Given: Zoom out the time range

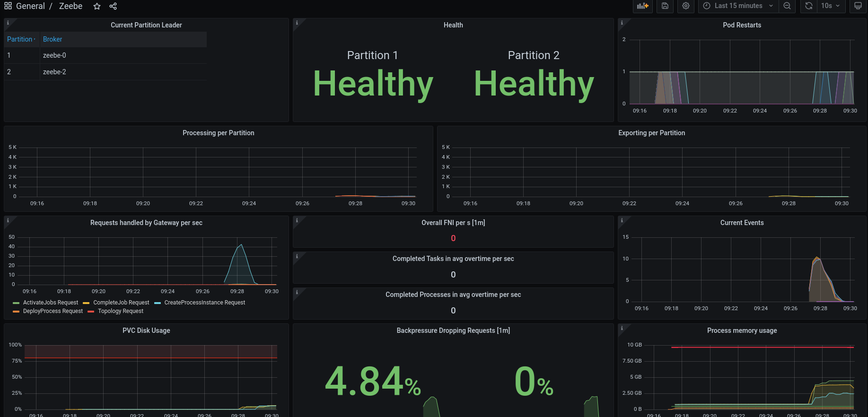Looking at the screenshot, I should [x=787, y=6].
